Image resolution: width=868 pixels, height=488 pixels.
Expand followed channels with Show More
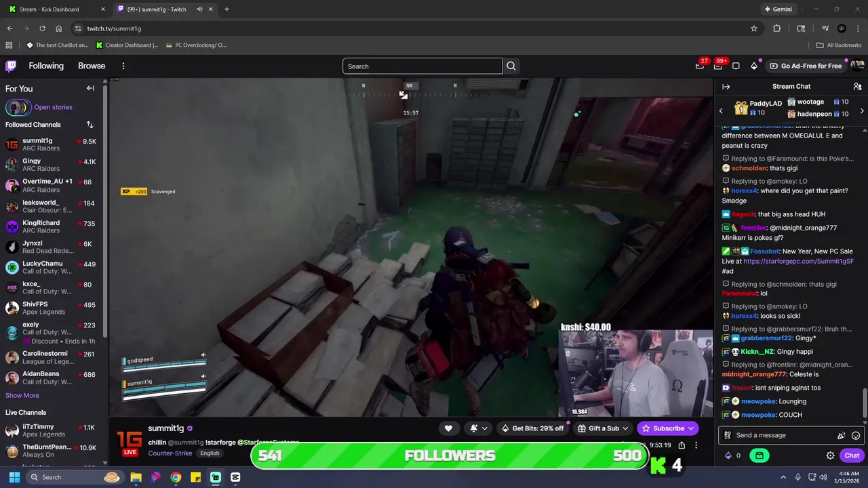tap(22, 395)
